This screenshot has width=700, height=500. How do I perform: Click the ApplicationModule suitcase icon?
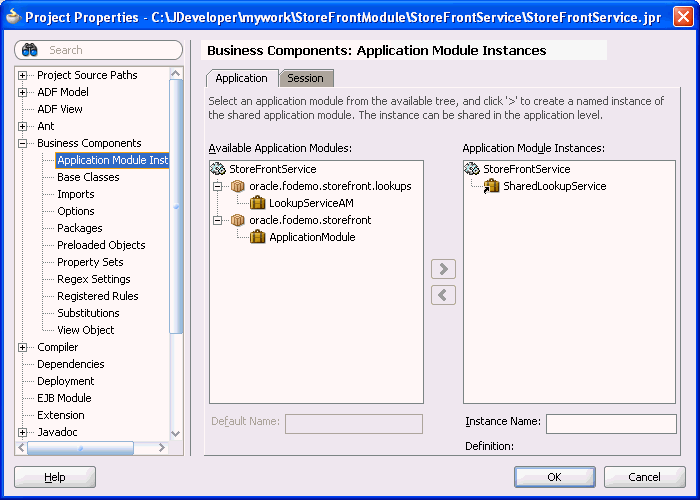pyautogui.click(x=258, y=237)
